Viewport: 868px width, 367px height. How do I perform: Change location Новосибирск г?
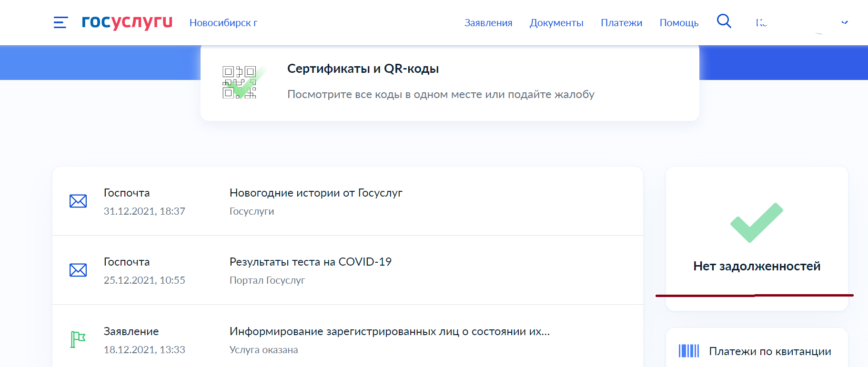coord(223,23)
